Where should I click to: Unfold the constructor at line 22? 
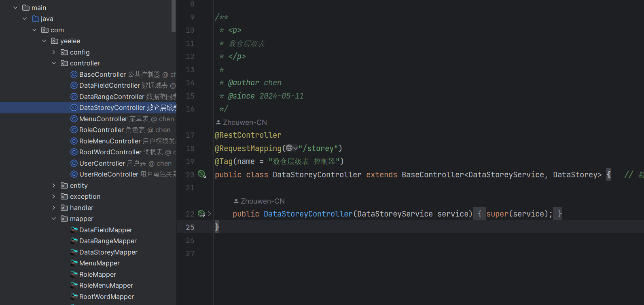point(210,214)
